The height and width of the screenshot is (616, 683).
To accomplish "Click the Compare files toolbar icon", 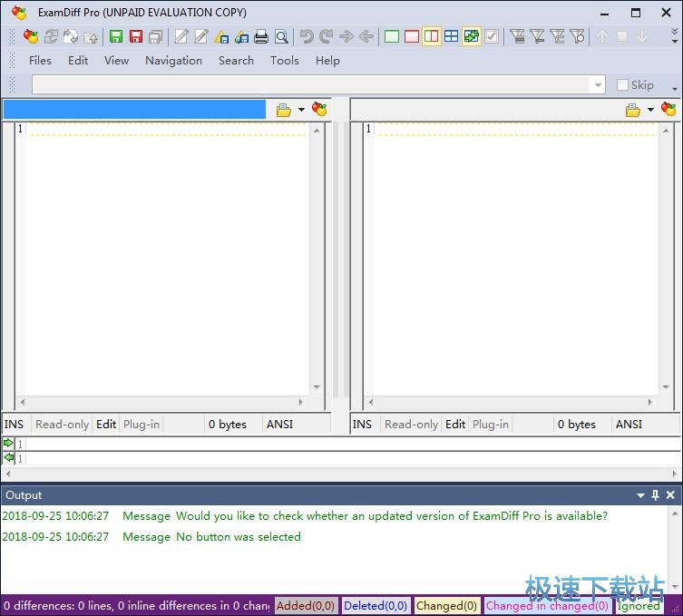I will [31, 36].
